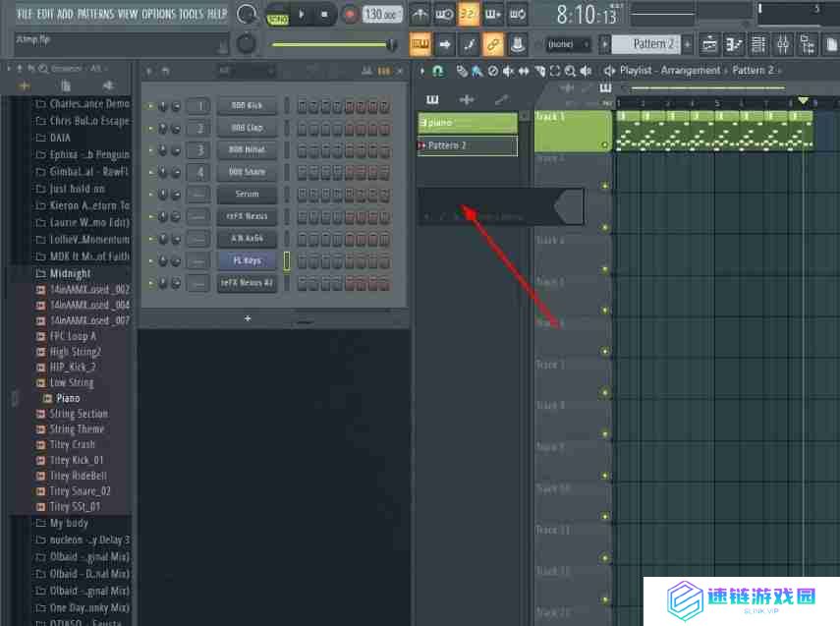The width and height of the screenshot is (840, 626).
Task: Adjust the master volume slider
Action: (333, 44)
